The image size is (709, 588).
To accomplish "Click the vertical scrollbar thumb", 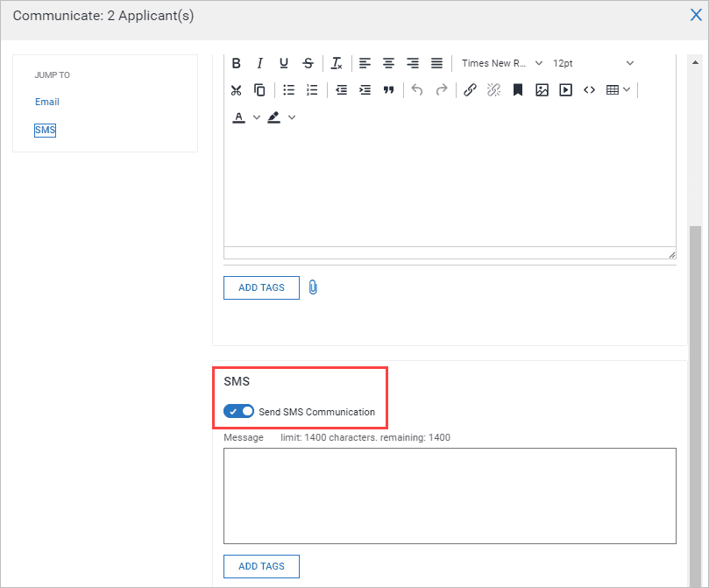I will (x=695, y=405).
